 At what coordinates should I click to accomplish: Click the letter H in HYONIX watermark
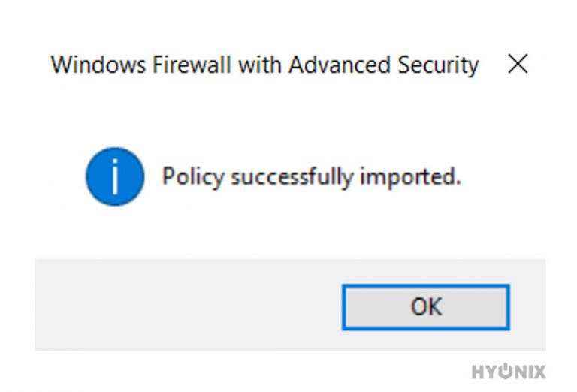coord(478,371)
